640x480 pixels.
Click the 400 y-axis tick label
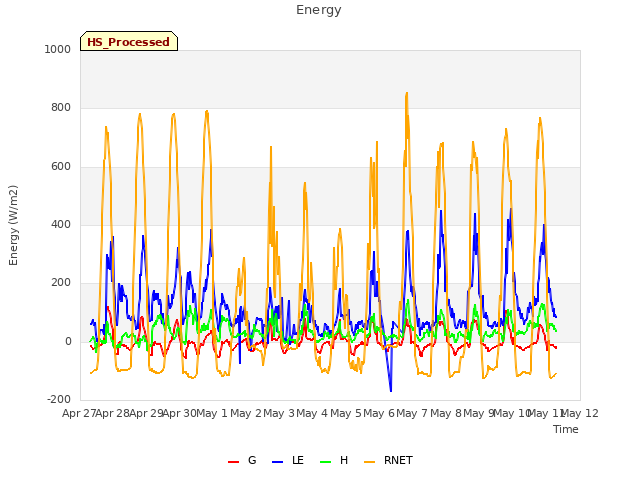point(61,224)
